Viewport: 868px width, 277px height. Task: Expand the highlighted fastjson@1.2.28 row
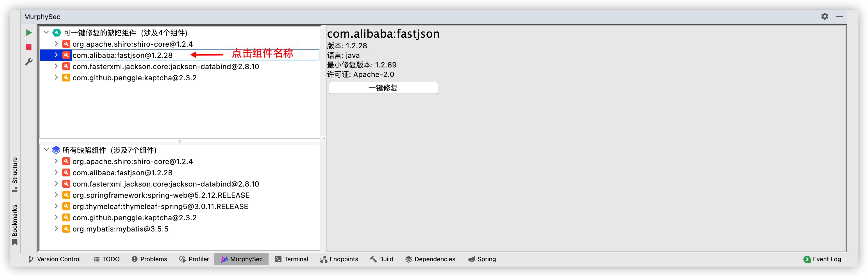coord(56,55)
